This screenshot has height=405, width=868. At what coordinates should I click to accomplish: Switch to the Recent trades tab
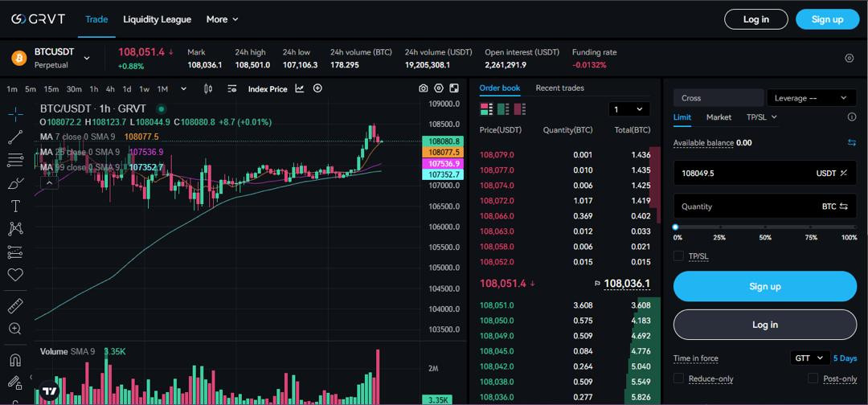(x=559, y=88)
